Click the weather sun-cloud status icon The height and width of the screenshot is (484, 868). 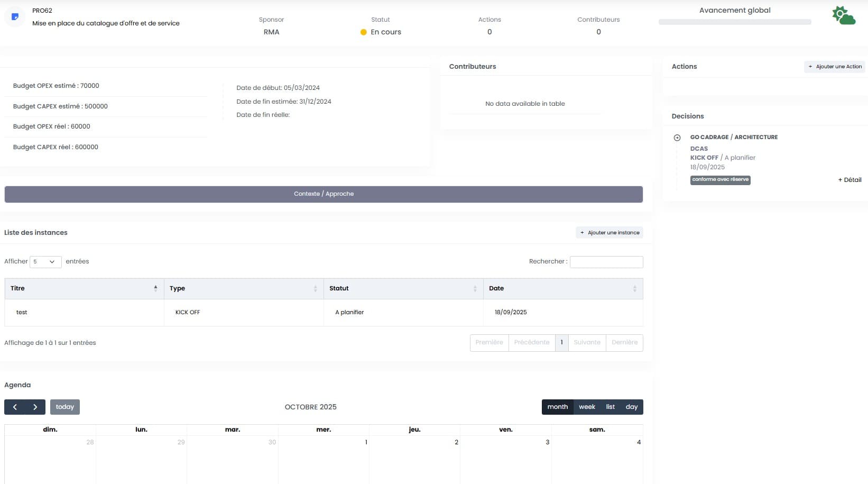click(x=843, y=16)
